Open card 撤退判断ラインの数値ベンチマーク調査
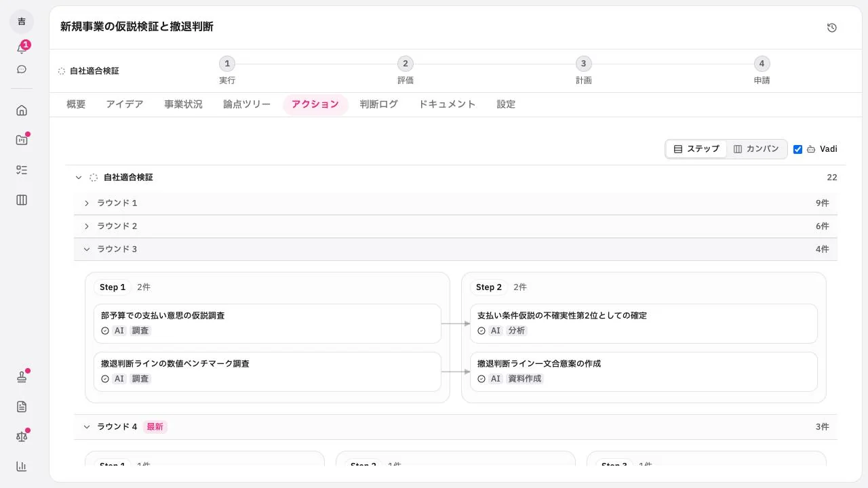The width and height of the screenshot is (868, 488). coord(267,371)
